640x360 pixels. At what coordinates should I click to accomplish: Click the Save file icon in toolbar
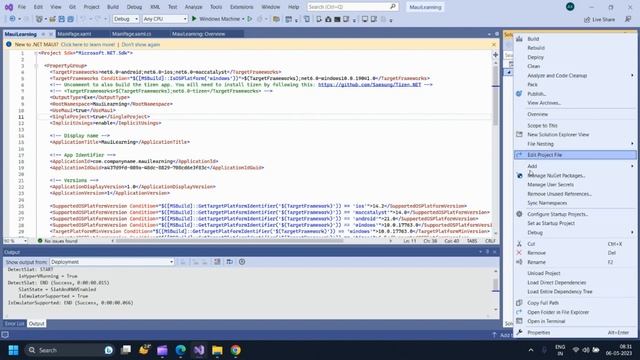click(61, 19)
